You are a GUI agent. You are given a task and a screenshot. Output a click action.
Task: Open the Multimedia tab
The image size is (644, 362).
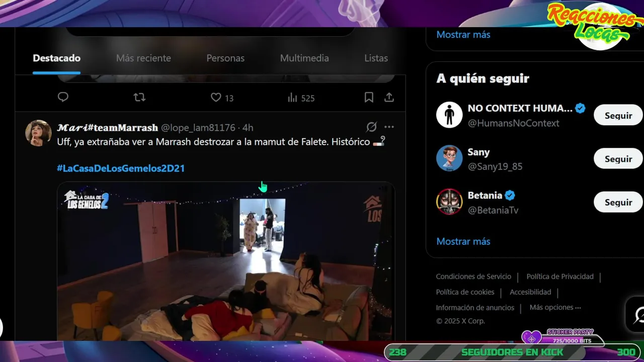point(304,58)
